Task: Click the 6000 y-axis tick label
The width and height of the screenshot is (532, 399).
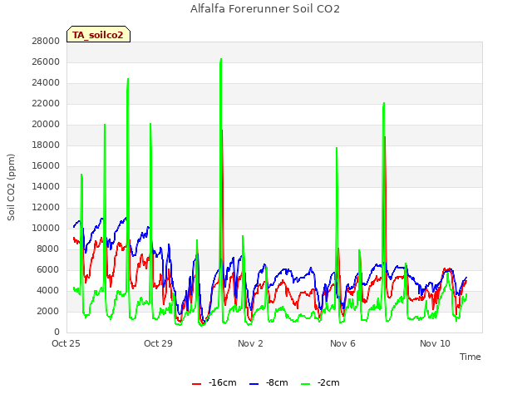Action: click(48, 269)
